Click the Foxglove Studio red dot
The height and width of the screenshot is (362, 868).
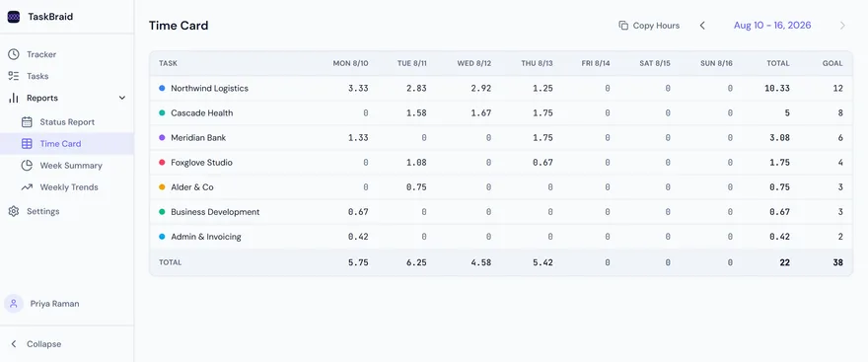(162, 162)
